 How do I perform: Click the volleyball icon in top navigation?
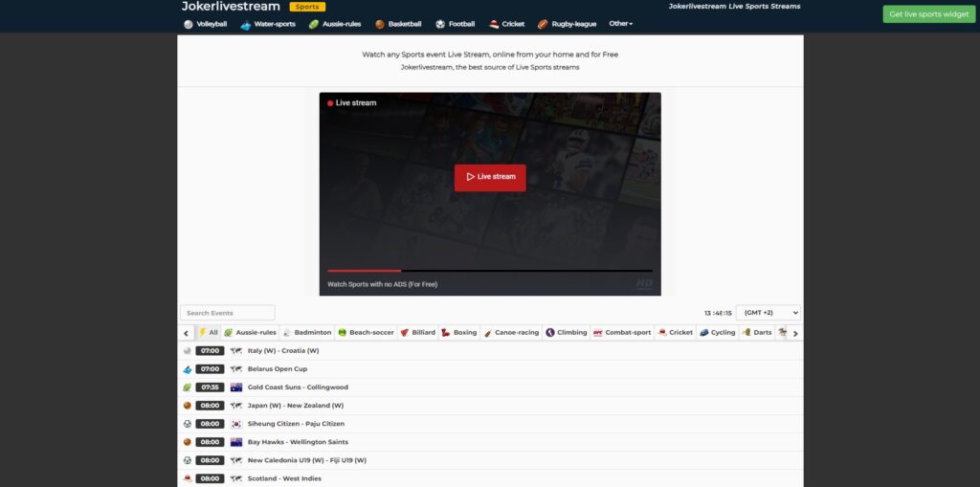189,24
